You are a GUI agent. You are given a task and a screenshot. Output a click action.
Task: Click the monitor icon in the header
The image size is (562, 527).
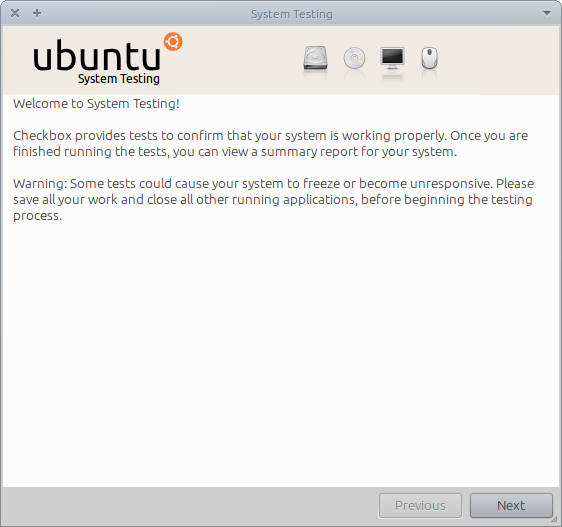coord(392,58)
